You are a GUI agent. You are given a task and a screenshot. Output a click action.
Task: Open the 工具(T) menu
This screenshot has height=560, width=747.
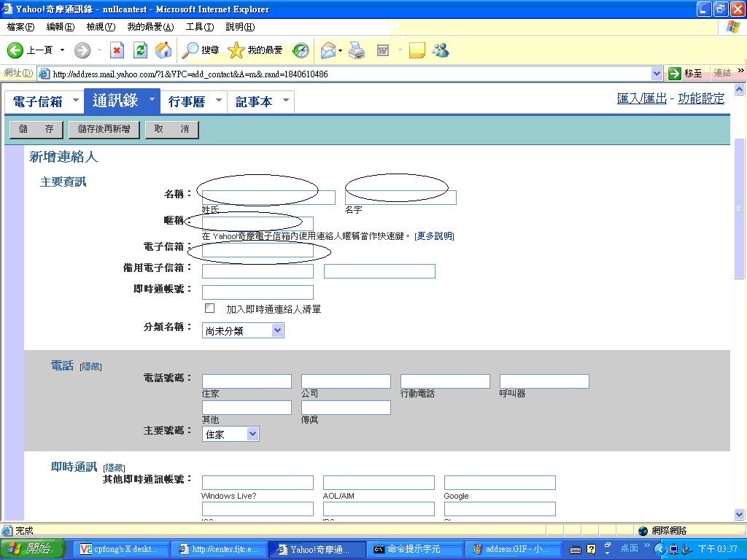coord(199,27)
